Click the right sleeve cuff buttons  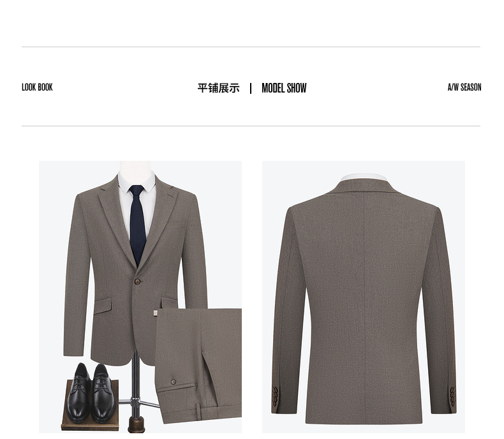click(x=452, y=396)
